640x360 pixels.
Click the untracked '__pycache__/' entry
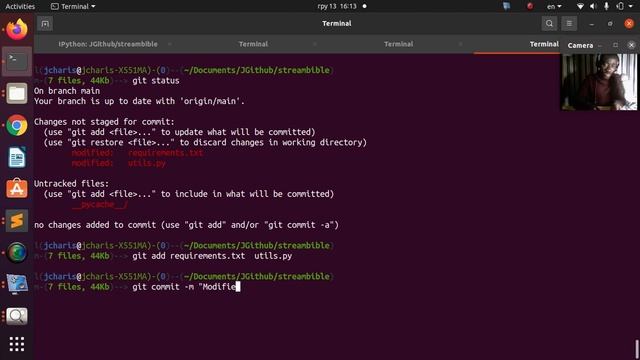[x=100, y=204]
